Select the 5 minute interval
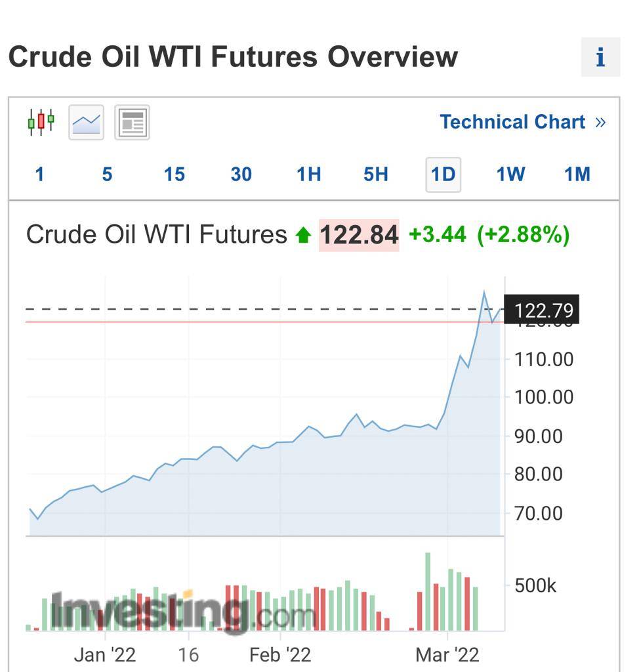The height and width of the screenshot is (672, 639). [107, 175]
